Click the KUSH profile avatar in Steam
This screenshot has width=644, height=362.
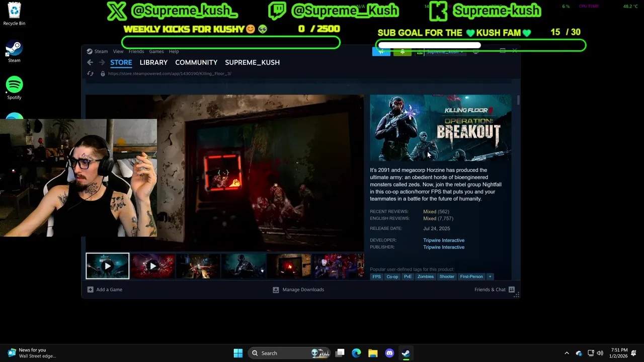(420, 52)
